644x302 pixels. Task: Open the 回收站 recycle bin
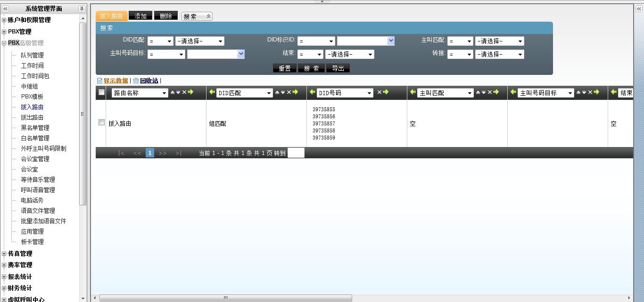tap(149, 81)
